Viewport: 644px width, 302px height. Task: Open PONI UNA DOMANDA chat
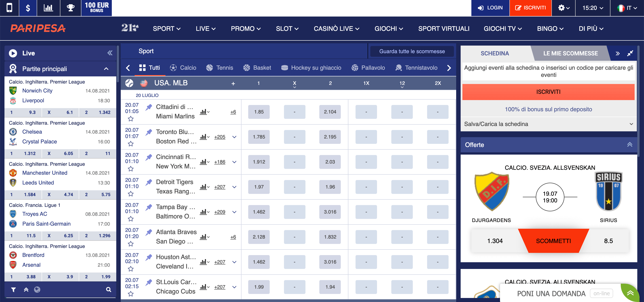(551, 293)
